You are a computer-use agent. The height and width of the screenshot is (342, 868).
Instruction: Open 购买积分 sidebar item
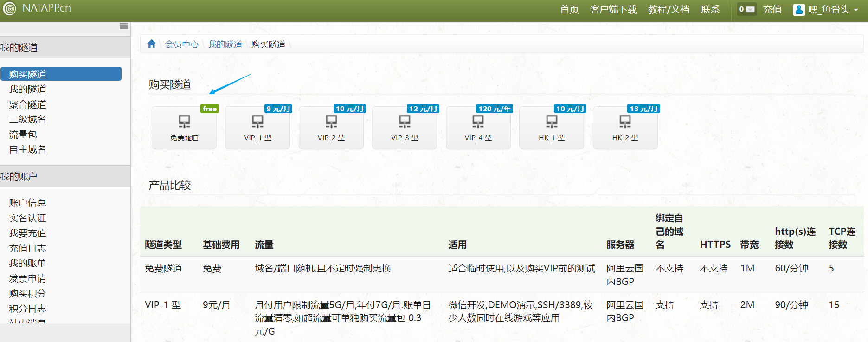tap(27, 293)
